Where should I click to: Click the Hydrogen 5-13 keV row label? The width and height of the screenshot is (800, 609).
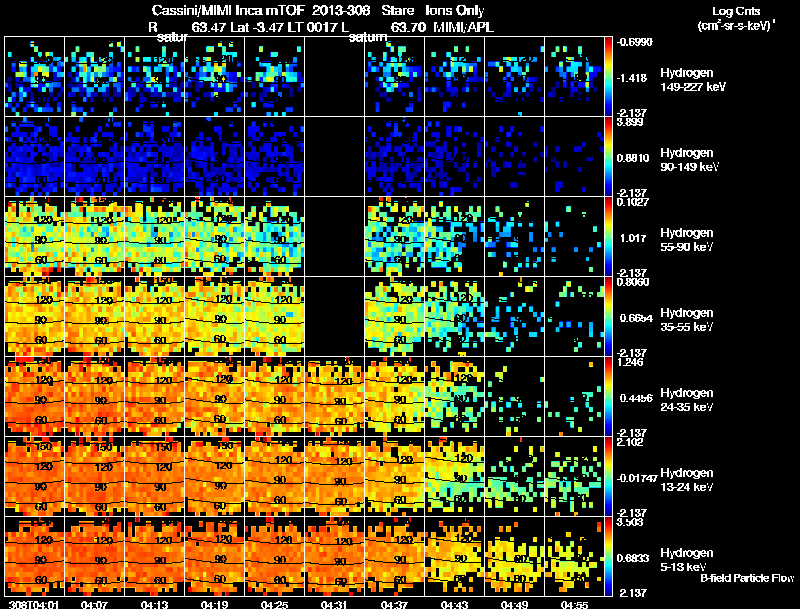[x=687, y=560]
